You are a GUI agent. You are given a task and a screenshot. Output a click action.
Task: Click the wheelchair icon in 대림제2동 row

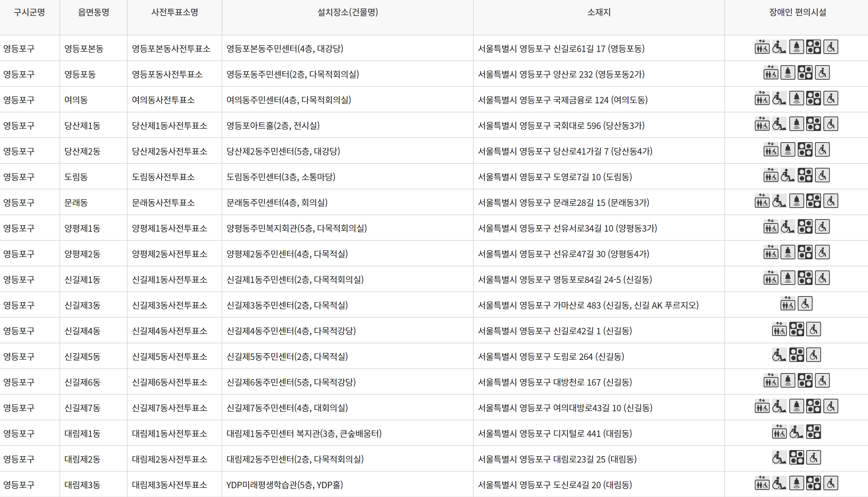(x=813, y=458)
